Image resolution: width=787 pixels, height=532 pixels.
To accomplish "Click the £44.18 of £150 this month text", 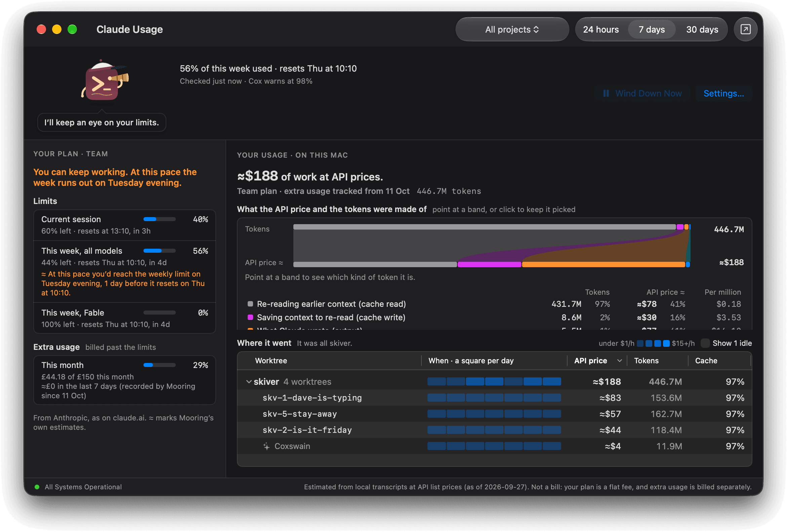I will point(87,377).
